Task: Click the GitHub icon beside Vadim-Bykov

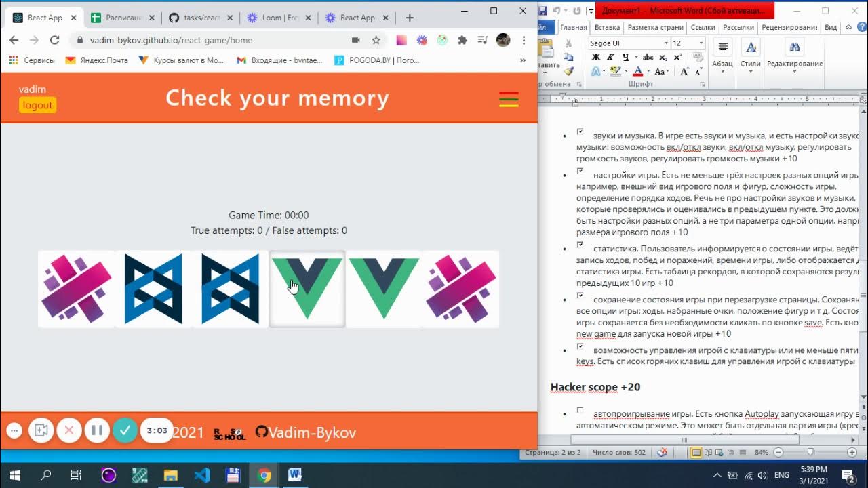Action: pos(262,432)
